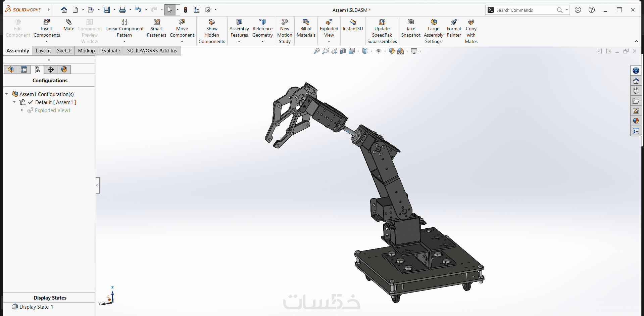The width and height of the screenshot is (644, 316).
Task: Switch to FeatureManager design tree tab
Action: click(10, 70)
